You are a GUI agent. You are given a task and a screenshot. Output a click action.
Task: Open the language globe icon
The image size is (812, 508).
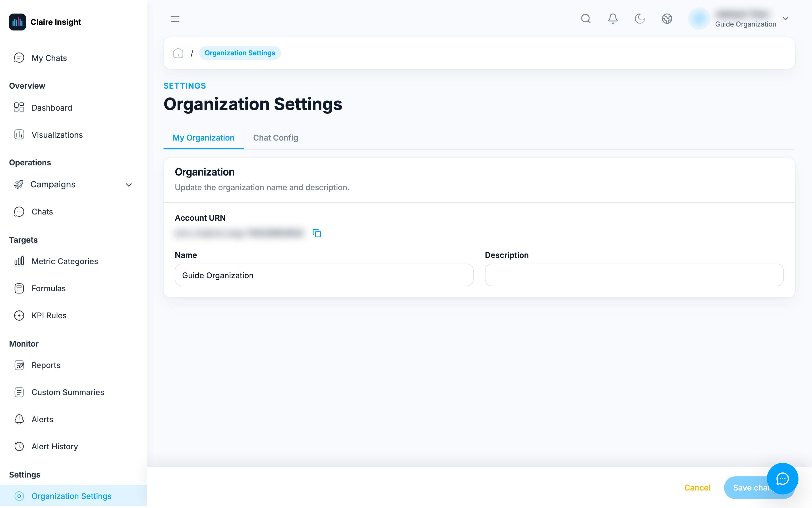pos(667,18)
